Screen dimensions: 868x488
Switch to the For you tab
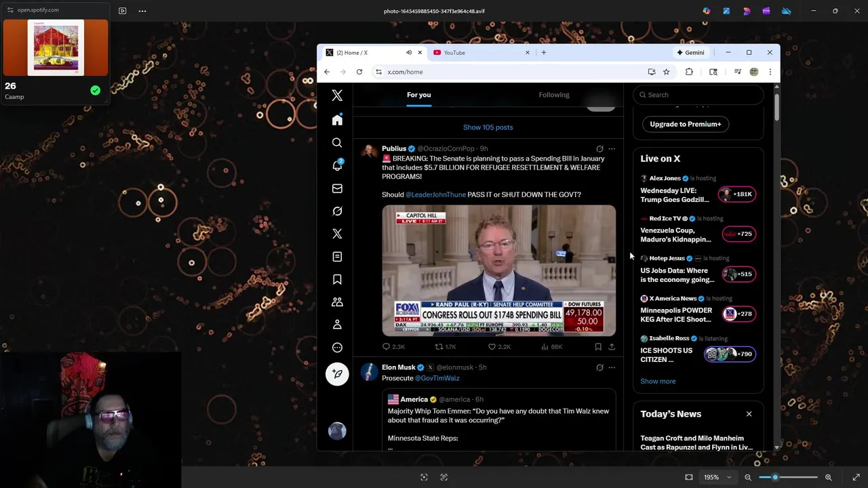pos(419,95)
